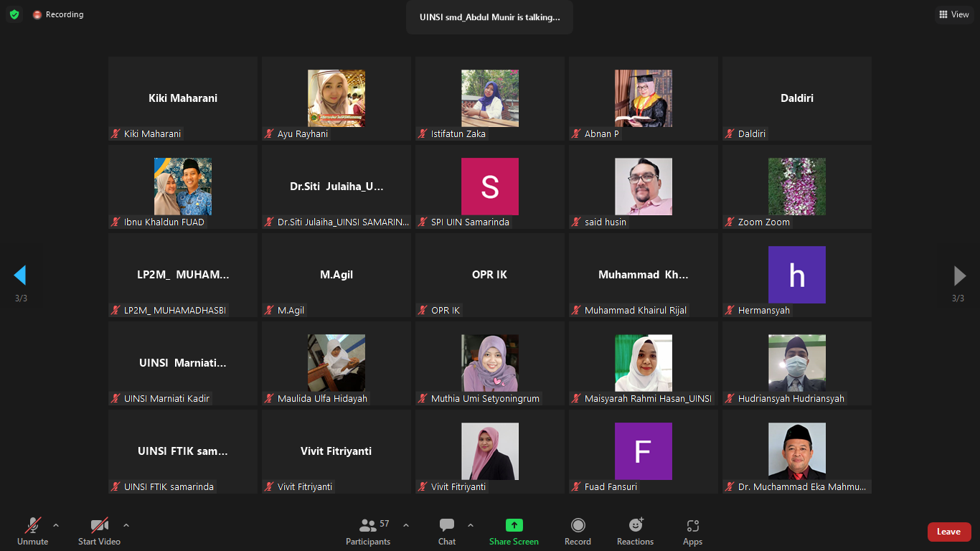
Task: Expand chat options arrow beside Chat
Action: [x=471, y=525]
